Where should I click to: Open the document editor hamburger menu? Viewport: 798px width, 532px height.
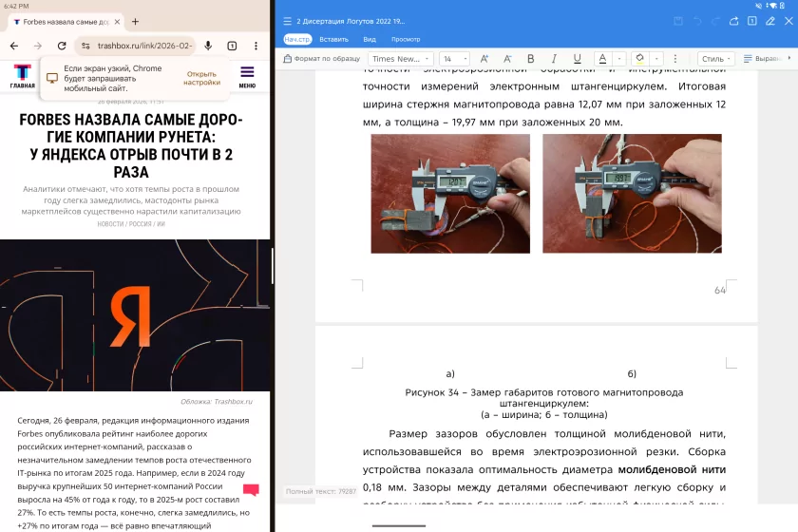pos(288,22)
